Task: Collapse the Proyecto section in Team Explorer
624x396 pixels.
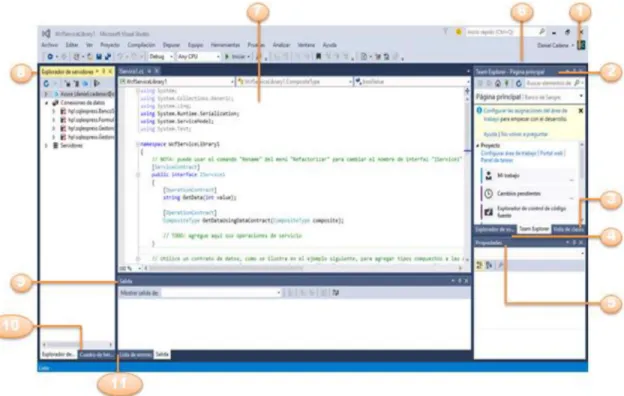Action: 478,146
